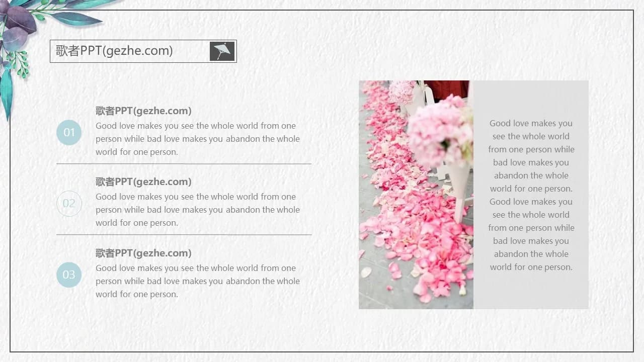This screenshot has height=362, width=644.
Task: Click the gray text panel beside the photo
Action: (531, 292)
